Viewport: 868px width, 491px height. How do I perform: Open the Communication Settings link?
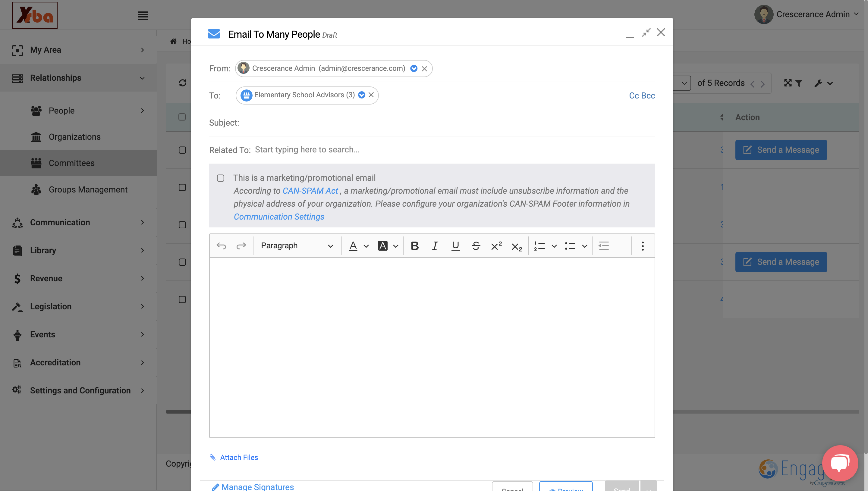279,217
